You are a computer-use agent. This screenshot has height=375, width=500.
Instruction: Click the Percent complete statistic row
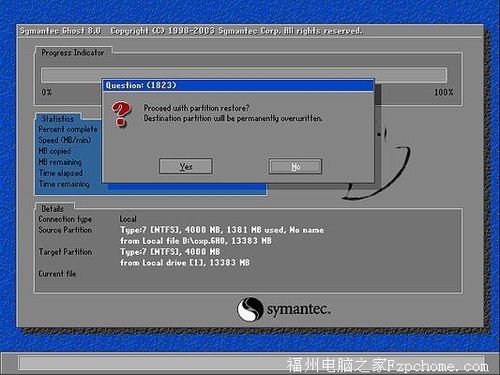[68, 129]
